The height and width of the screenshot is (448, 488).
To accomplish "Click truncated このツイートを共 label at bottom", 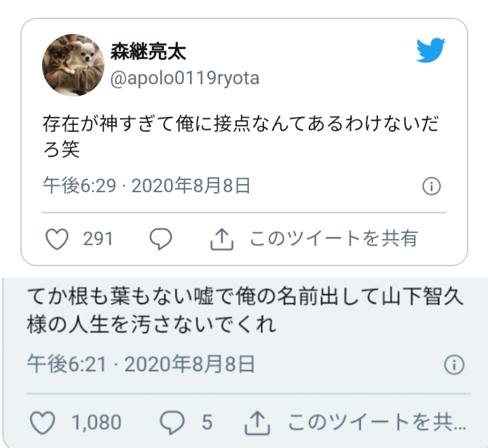I will click(x=377, y=422).
